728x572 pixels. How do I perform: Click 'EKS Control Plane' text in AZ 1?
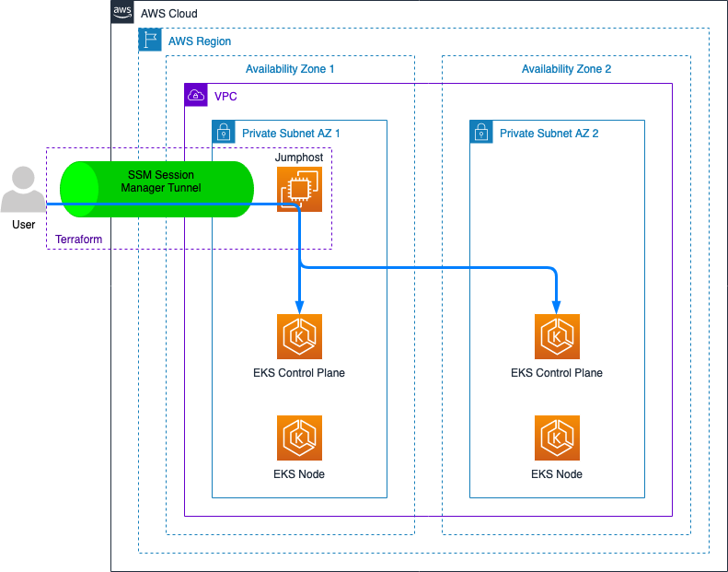[x=299, y=373]
